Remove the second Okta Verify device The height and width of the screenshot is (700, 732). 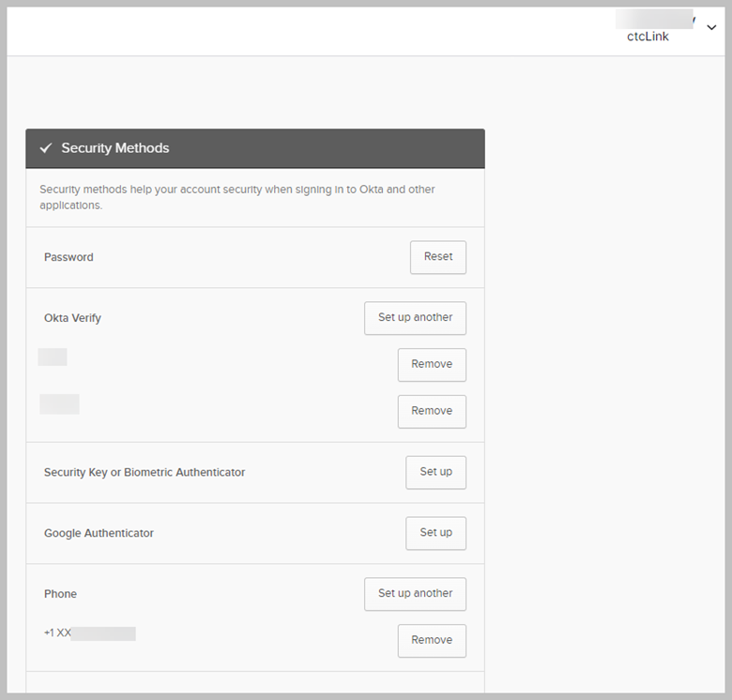click(x=432, y=411)
